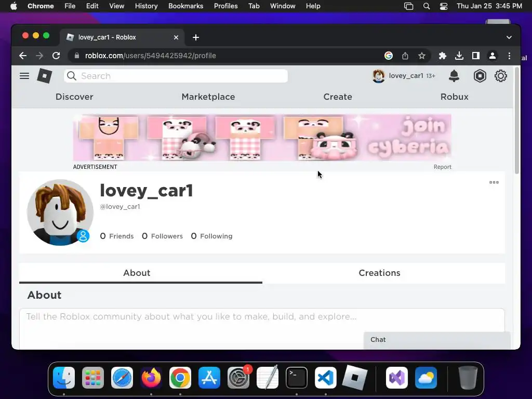Open App Store from the Dock
The image size is (532, 399).
coord(209,378)
